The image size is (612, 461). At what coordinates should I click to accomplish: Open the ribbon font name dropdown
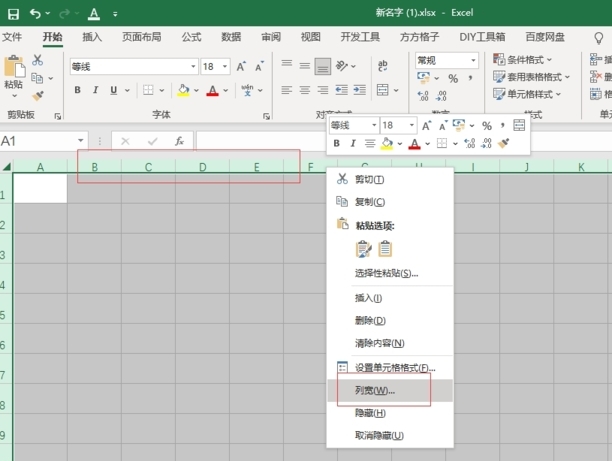pos(193,67)
